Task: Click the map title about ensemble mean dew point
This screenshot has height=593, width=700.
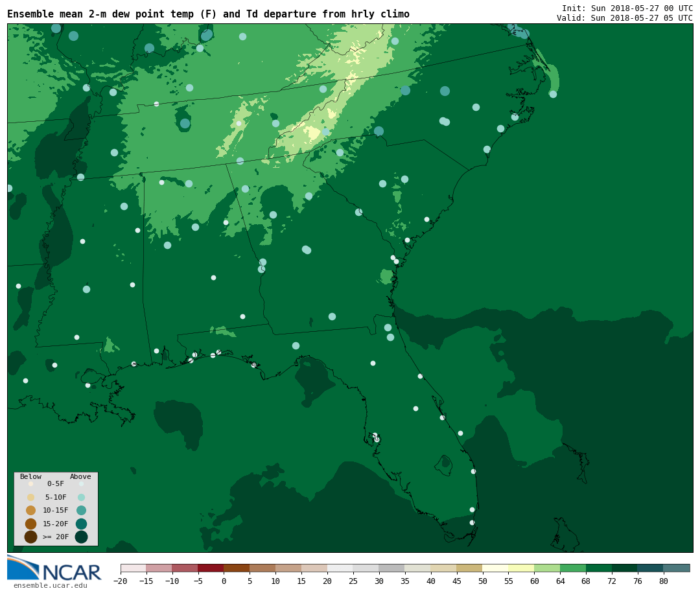Action: (x=208, y=14)
